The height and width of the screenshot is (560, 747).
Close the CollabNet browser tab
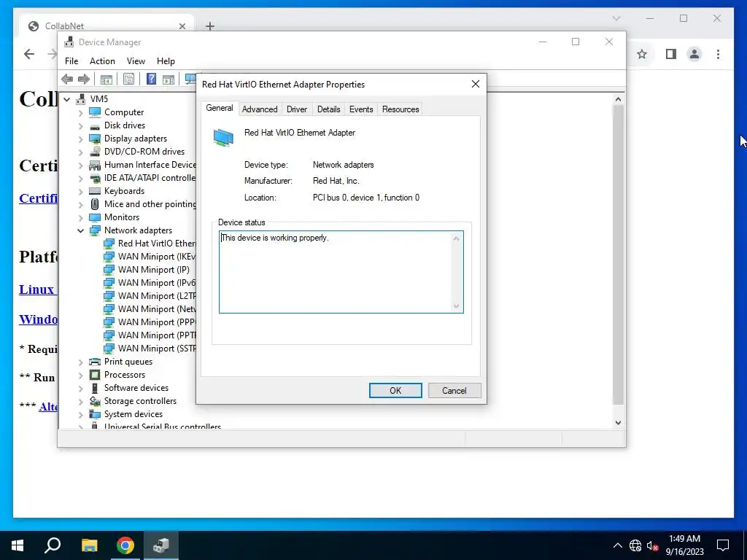tap(182, 26)
